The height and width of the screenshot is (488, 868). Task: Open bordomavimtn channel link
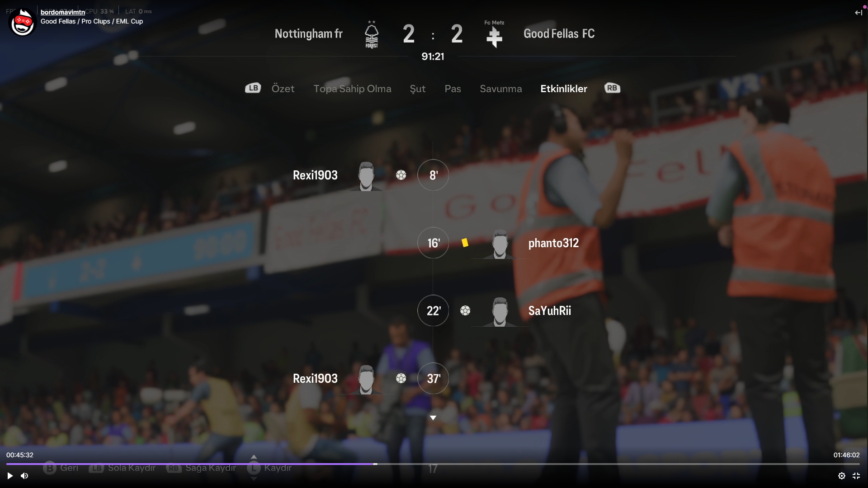(x=63, y=12)
